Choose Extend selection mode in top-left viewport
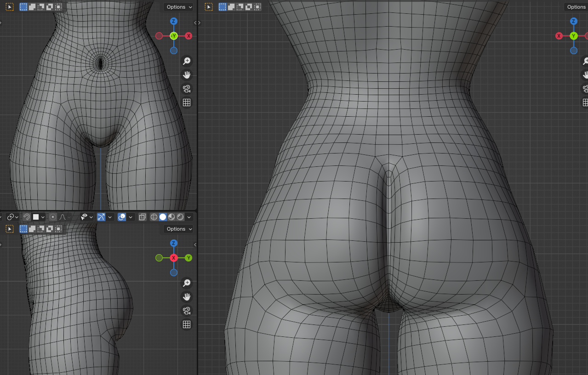The height and width of the screenshot is (375, 588). (x=32, y=7)
